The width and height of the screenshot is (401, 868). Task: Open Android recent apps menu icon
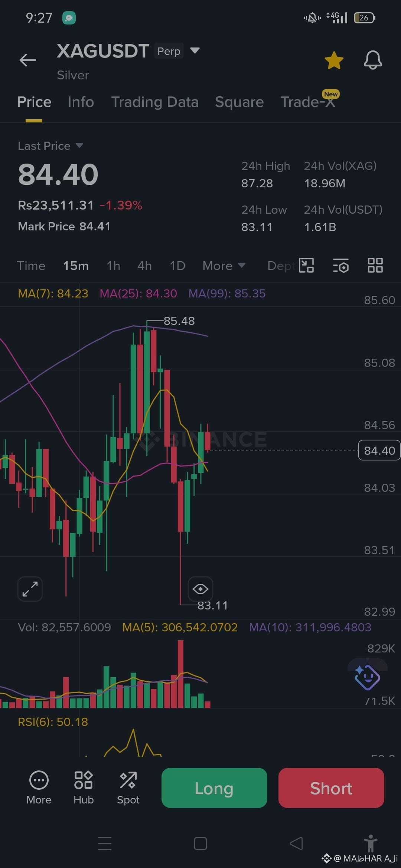[105, 844]
